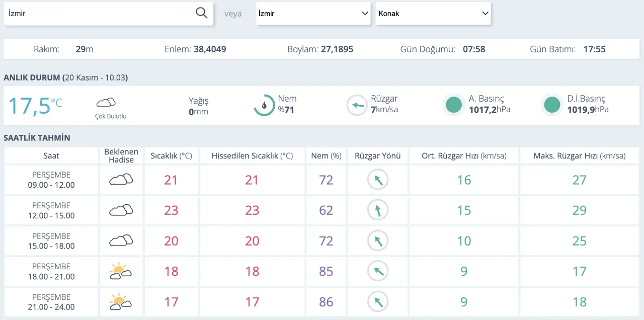Click the Sıcaklık (°C) column header

(x=171, y=156)
